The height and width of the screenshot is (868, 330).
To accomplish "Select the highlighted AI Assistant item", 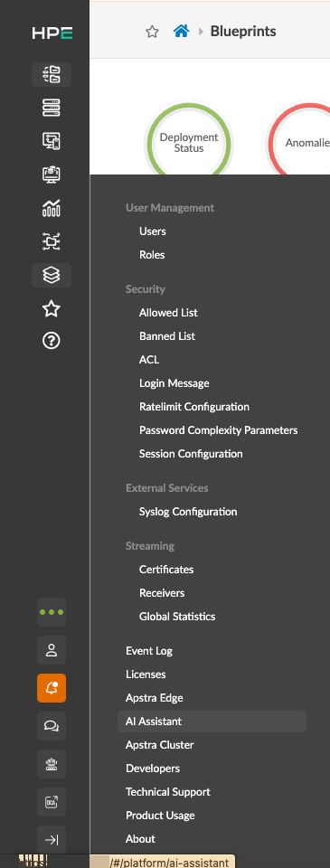I will 212,722.
